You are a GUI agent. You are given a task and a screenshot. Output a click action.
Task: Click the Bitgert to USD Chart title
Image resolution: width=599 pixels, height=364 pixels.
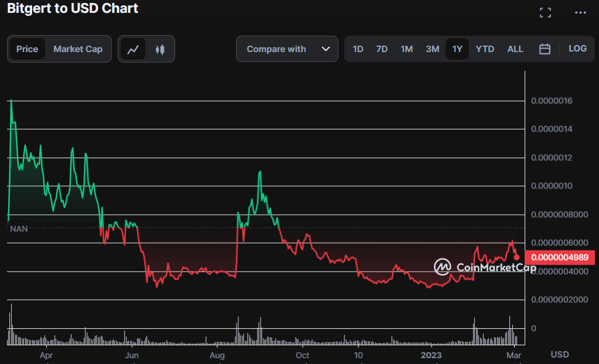point(73,8)
